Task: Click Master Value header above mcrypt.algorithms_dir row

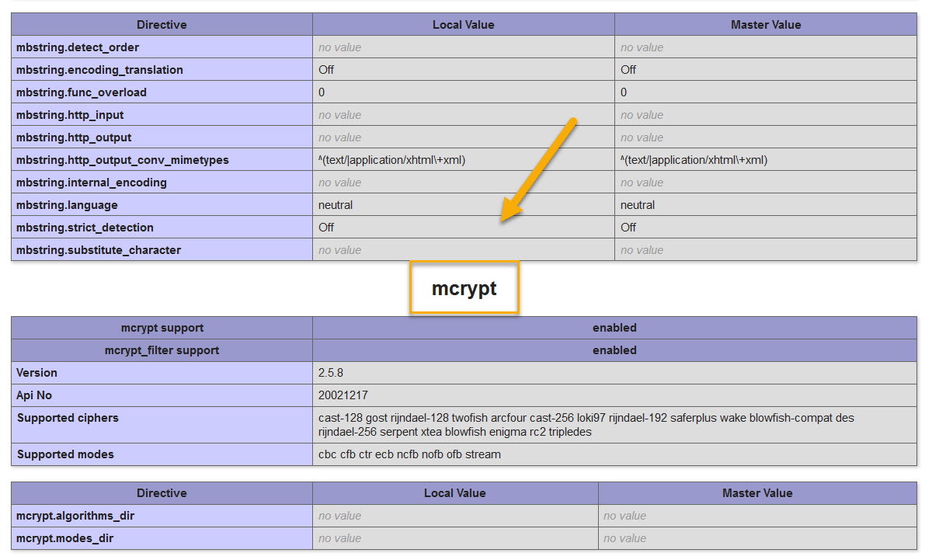Action: [757, 493]
